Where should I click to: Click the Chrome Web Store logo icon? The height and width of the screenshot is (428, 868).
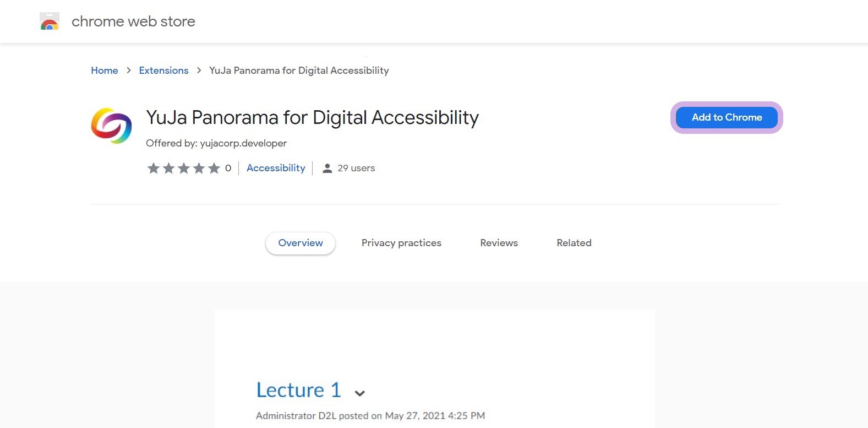[x=50, y=21]
